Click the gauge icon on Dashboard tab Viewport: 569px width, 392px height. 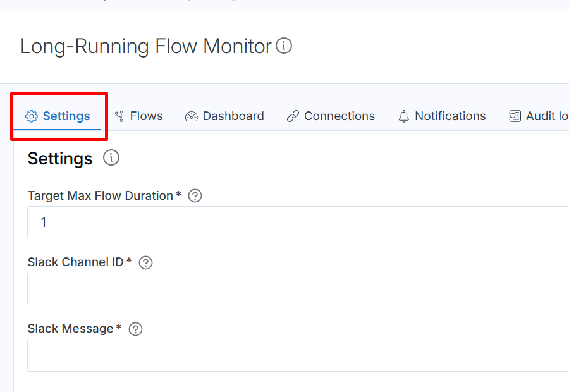click(192, 116)
